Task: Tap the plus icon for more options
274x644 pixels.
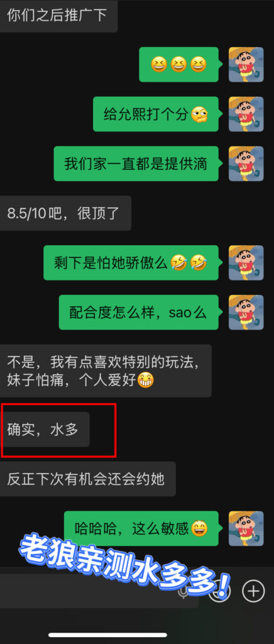Action: pos(253,591)
